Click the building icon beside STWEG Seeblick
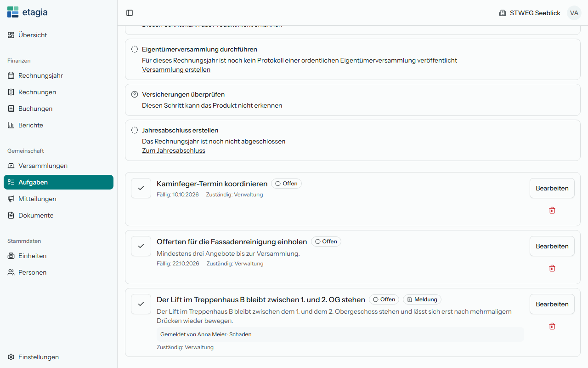 (x=503, y=13)
